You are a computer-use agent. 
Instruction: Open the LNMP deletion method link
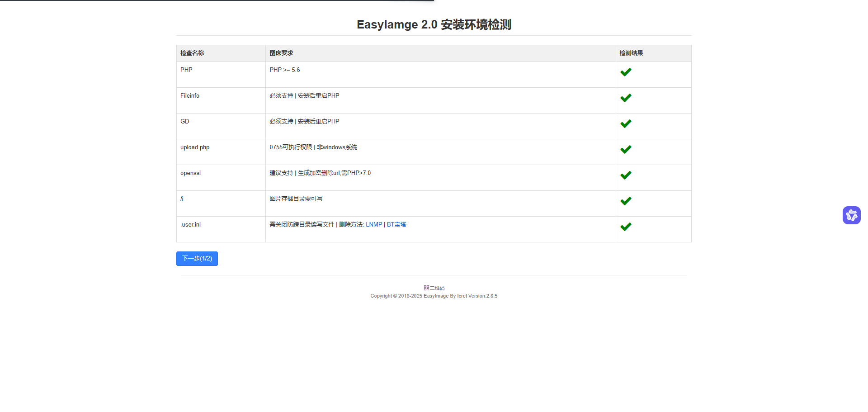point(373,224)
